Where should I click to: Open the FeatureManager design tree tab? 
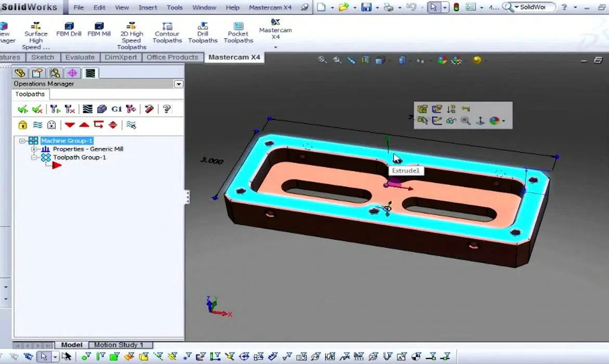[20, 73]
